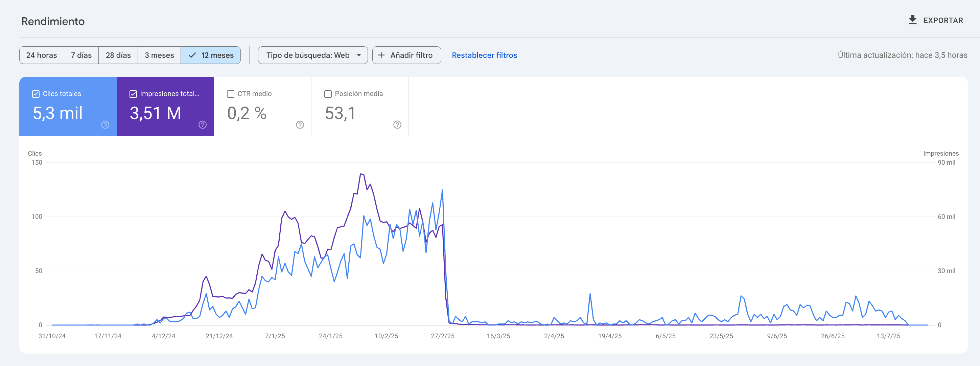Select the 7 días time range tab

[81, 55]
